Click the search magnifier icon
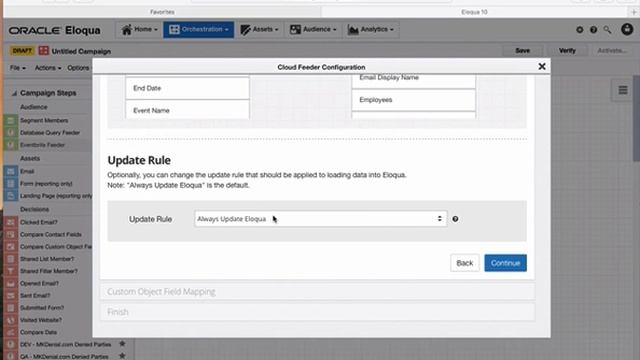 click(607, 30)
